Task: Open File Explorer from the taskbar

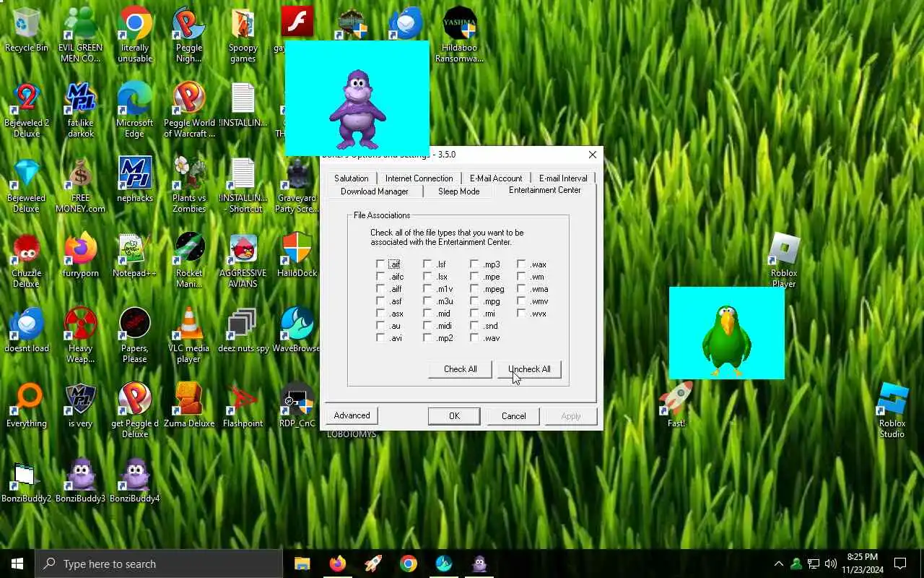Action: [302, 564]
